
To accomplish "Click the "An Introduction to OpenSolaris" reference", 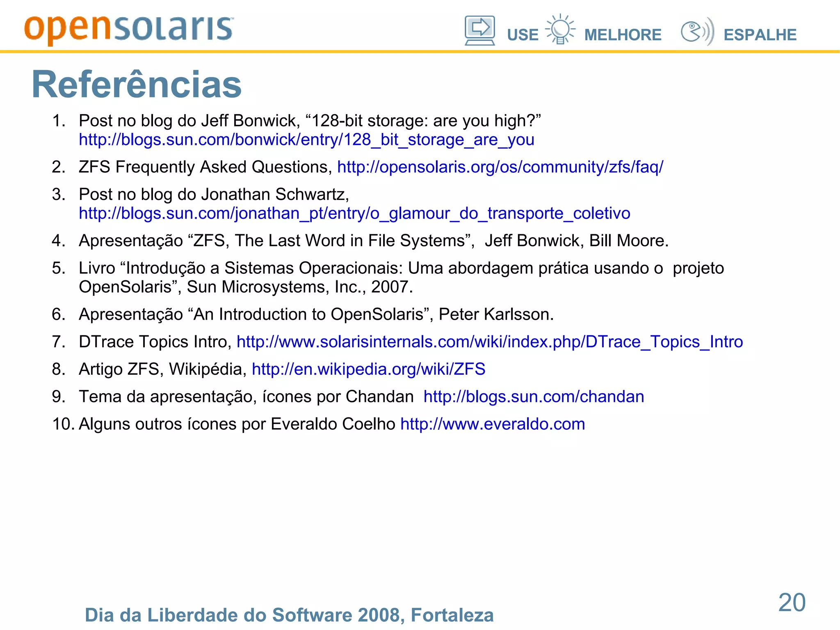I will [x=316, y=314].
